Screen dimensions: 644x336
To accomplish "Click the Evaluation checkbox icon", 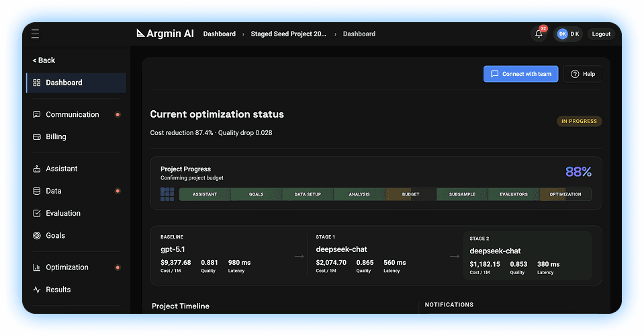I will (x=36, y=213).
